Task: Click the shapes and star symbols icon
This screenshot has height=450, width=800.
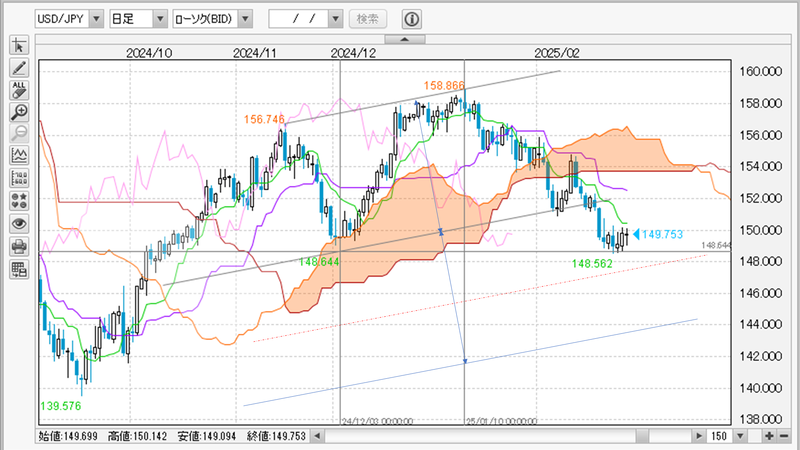Action: [19, 201]
